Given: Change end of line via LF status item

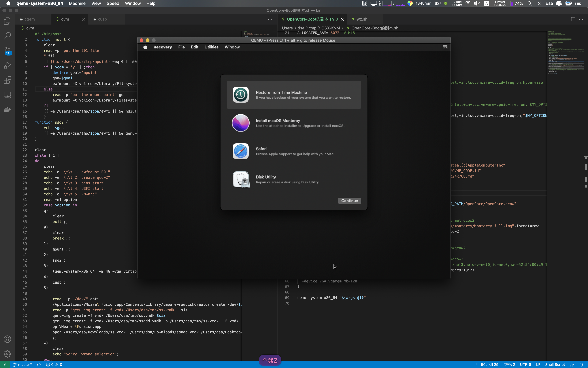Looking at the screenshot, I should click(538, 364).
